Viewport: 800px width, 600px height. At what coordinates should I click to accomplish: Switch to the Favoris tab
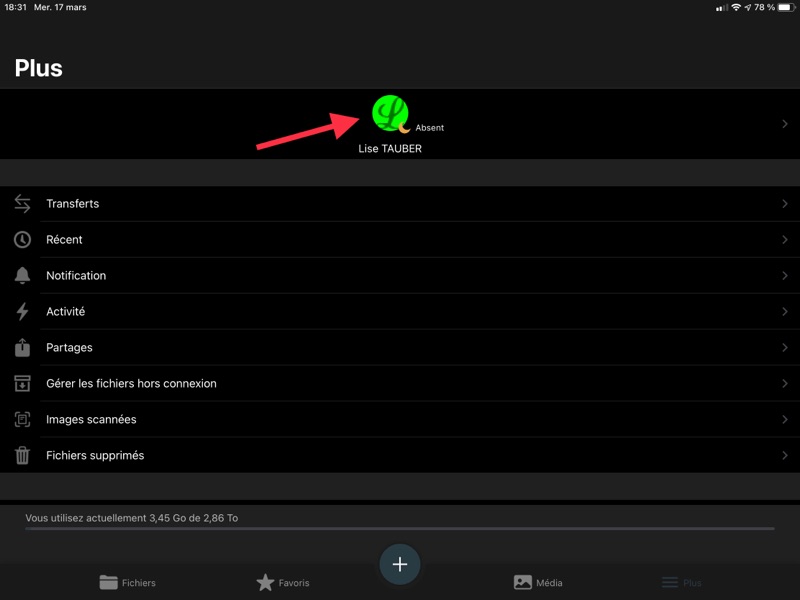(283, 582)
